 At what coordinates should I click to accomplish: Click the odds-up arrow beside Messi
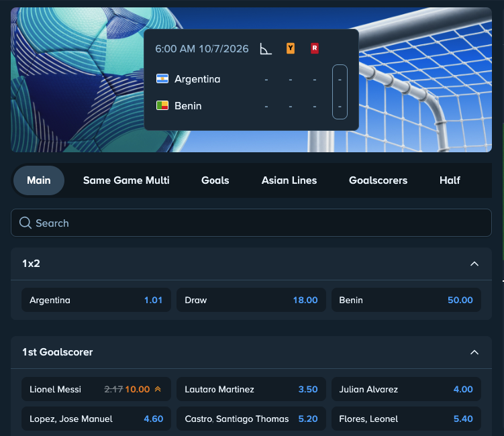coord(158,389)
